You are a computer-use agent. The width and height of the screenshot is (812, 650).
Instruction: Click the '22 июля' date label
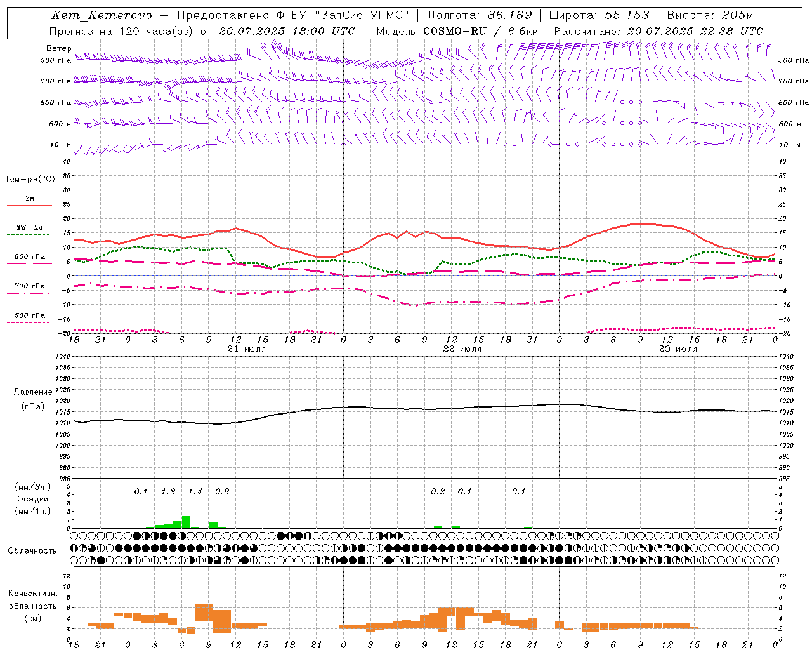(x=462, y=349)
